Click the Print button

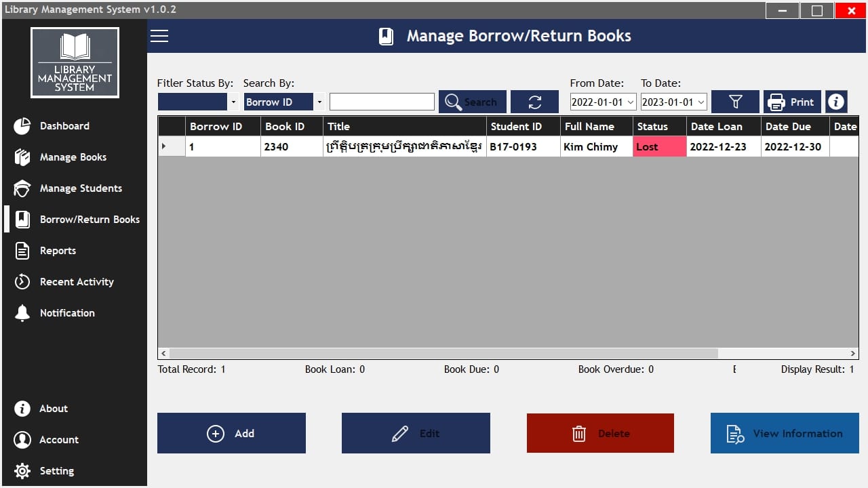coord(792,102)
